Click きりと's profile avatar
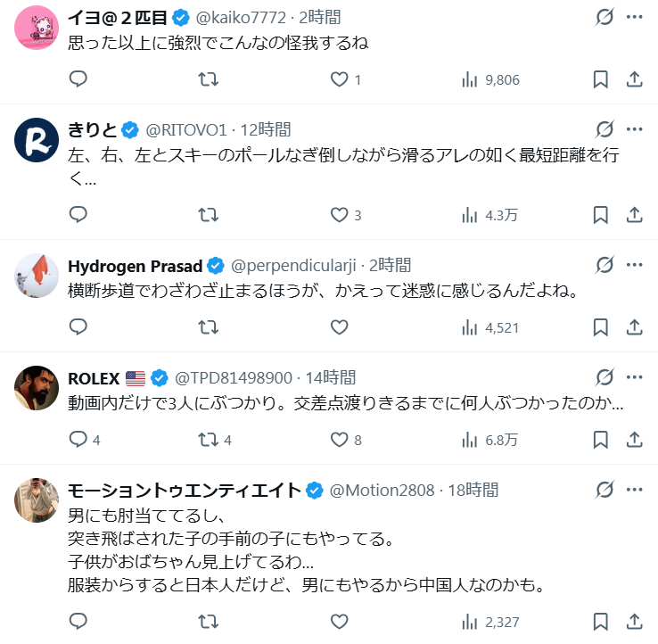 coord(37,140)
